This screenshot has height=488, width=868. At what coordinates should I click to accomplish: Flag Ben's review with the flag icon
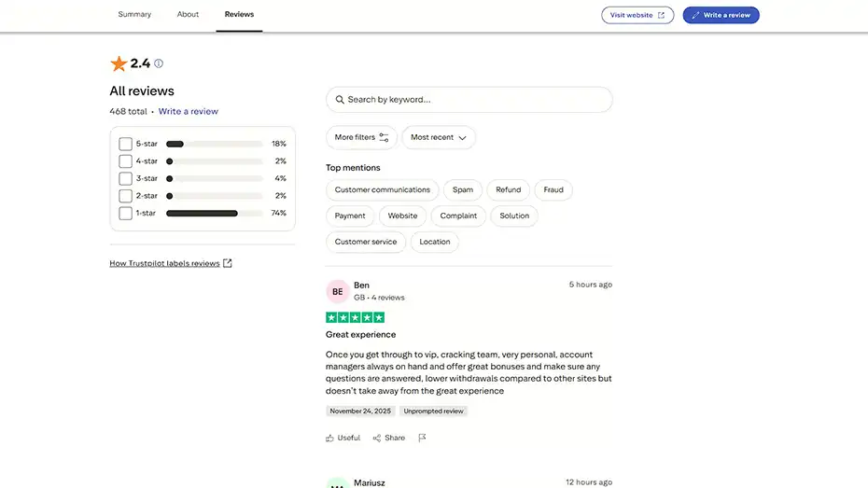click(x=422, y=438)
